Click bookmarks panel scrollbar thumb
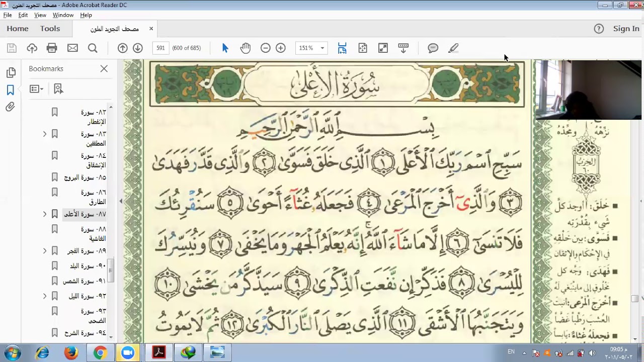 coord(111,270)
